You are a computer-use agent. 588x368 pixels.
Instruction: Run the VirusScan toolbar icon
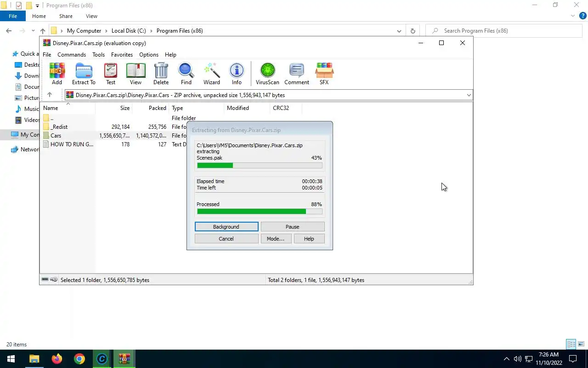(x=267, y=74)
